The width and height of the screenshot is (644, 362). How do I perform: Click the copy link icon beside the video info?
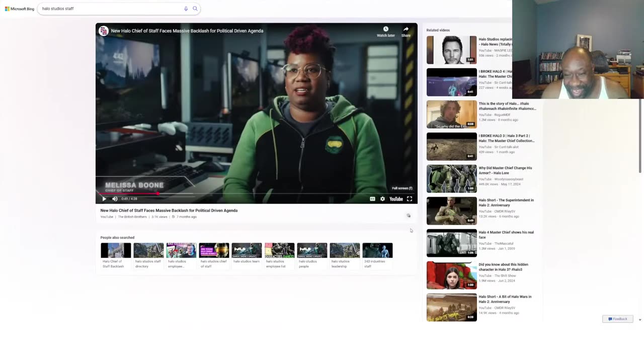pos(409,215)
